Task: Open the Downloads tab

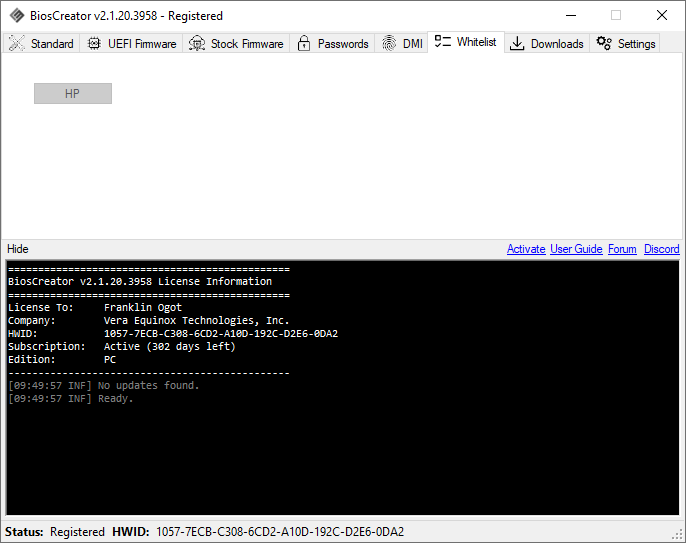Action: click(x=547, y=43)
